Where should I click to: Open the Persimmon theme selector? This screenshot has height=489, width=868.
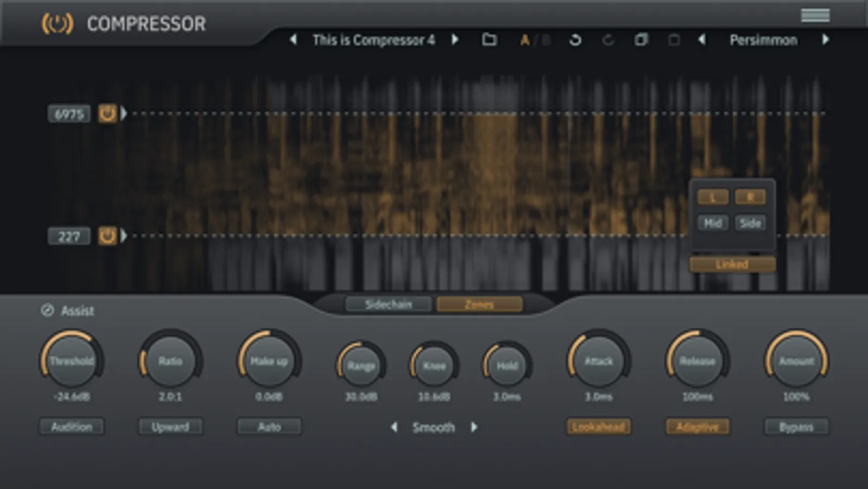(x=763, y=40)
